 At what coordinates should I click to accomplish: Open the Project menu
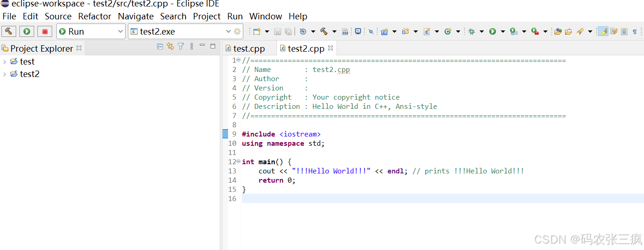(x=207, y=16)
